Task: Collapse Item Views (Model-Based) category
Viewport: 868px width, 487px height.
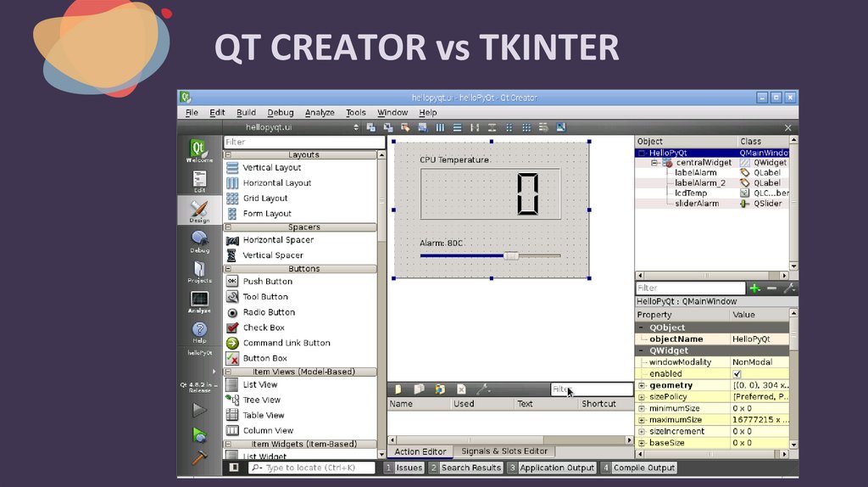Action: click(x=228, y=372)
